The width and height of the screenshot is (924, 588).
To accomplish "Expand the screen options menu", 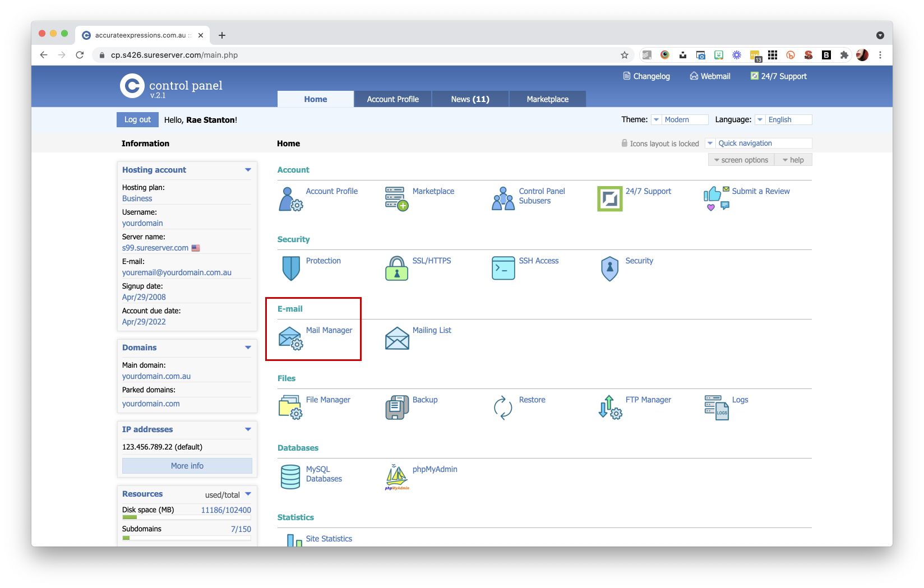I will click(x=741, y=160).
